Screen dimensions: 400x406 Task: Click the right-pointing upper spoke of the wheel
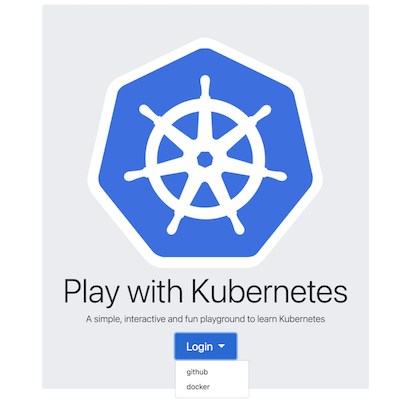[x=260, y=115]
